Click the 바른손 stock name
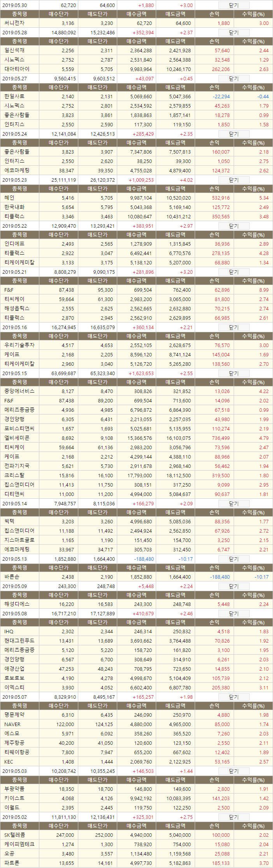 12,577
